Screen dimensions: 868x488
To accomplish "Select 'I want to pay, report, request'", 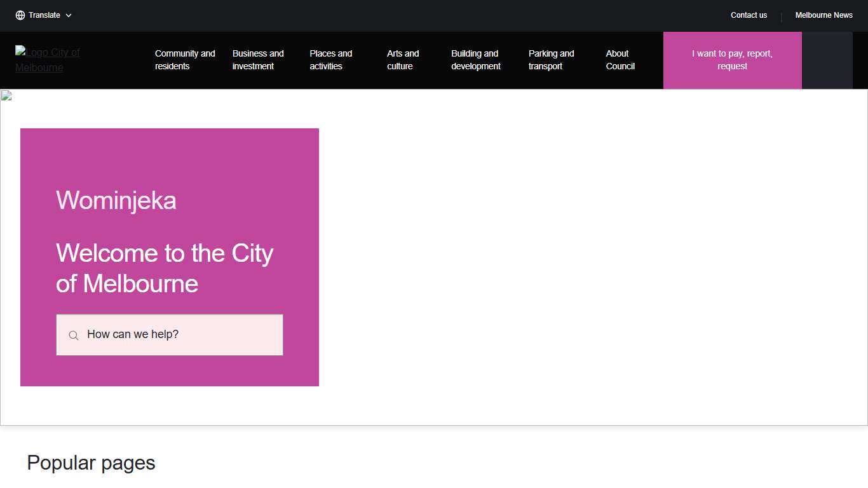I will pyautogui.click(x=732, y=60).
